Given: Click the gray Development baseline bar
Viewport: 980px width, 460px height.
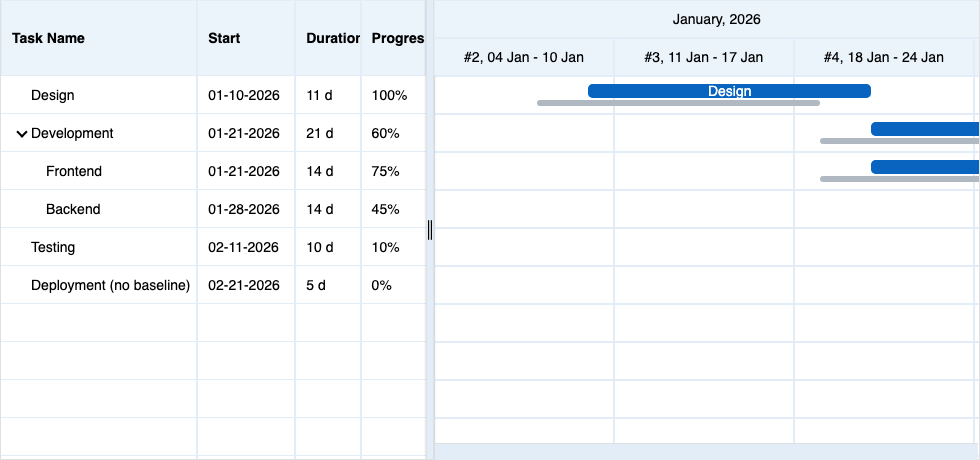Looking at the screenshot, I should click(899, 141).
